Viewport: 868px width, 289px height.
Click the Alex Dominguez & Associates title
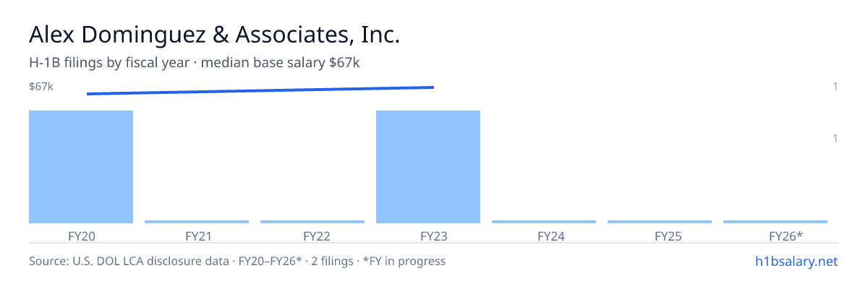pos(214,35)
